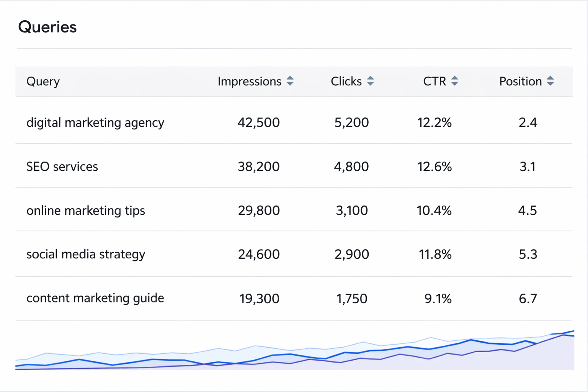This screenshot has height=392, width=588.
Task: Click the 42,500 impressions value
Action: (x=259, y=122)
